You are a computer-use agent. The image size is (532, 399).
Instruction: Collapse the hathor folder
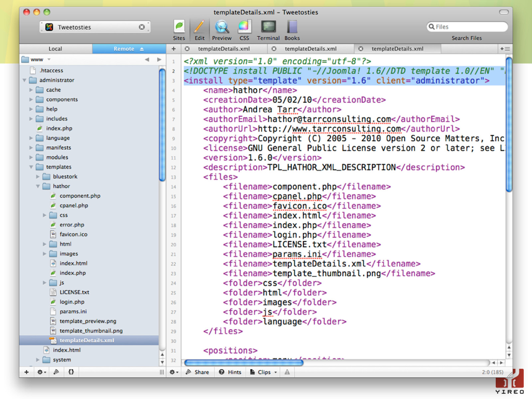pyautogui.click(x=38, y=186)
